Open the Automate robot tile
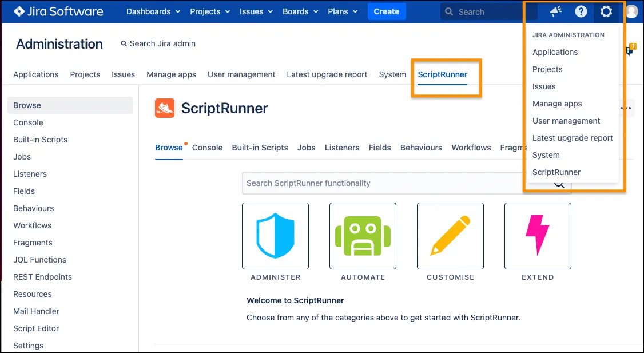Image resolution: width=644 pixels, height=353 pixels. [363, 236]
